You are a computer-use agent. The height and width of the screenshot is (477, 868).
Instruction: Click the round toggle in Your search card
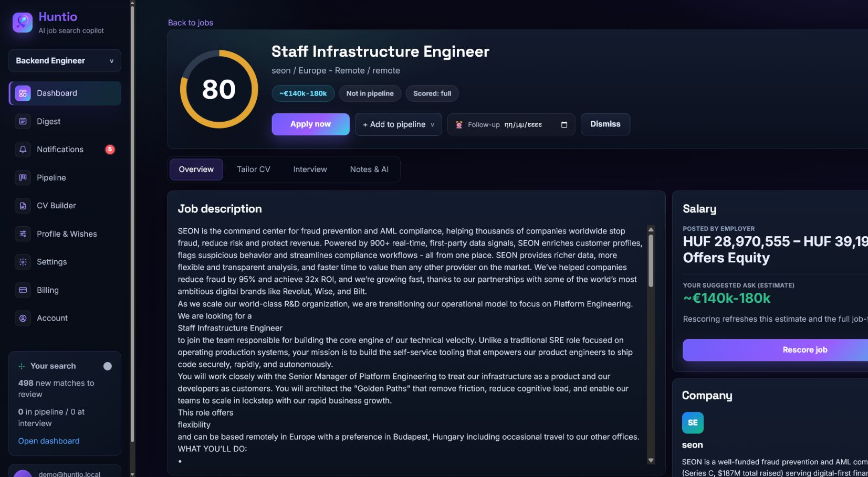108,366
